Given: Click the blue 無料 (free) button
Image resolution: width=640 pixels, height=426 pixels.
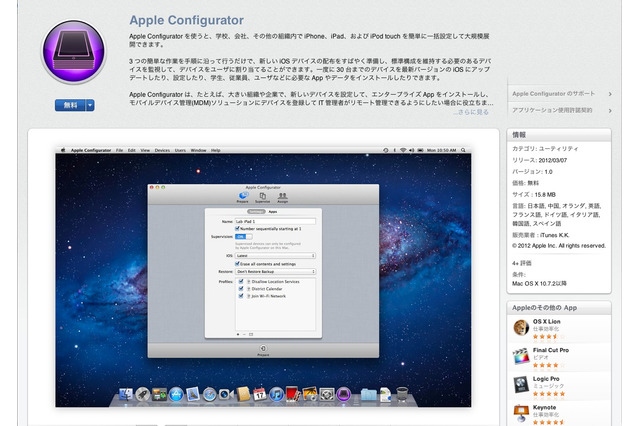Looking at the screenshot, I should [70, 105].
